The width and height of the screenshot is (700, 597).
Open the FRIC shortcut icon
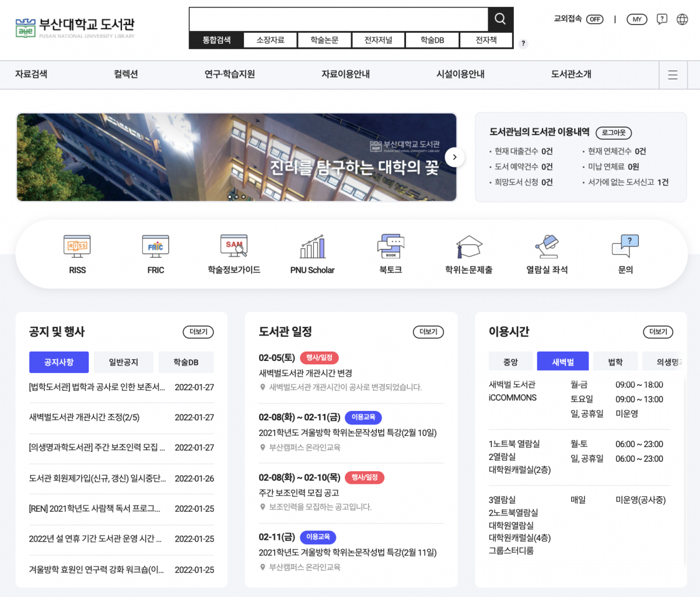tap(155, 247)
